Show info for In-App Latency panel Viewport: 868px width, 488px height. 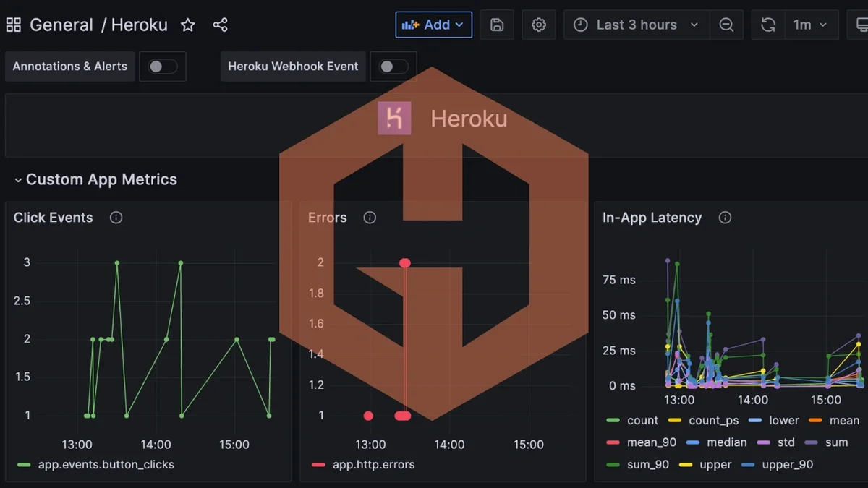click(725, 218)
